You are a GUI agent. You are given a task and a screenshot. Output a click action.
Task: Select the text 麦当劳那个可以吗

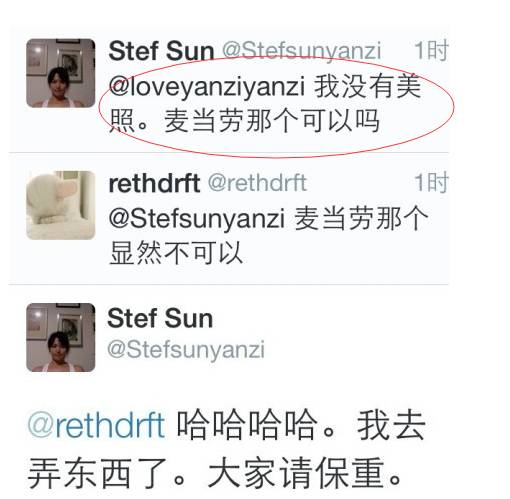[272, 121]
